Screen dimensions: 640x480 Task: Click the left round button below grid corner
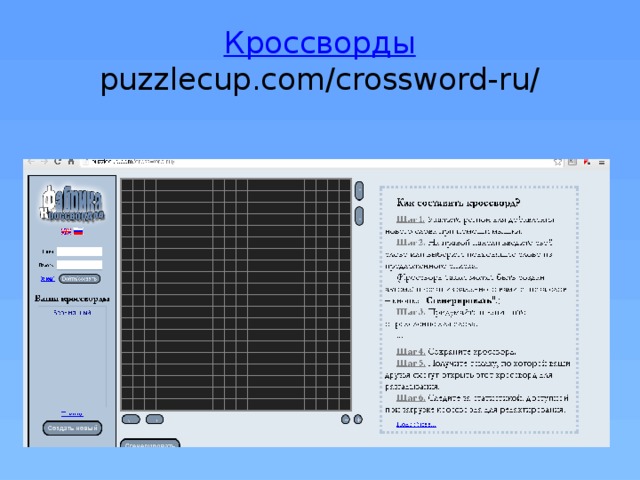click(345, 419)
